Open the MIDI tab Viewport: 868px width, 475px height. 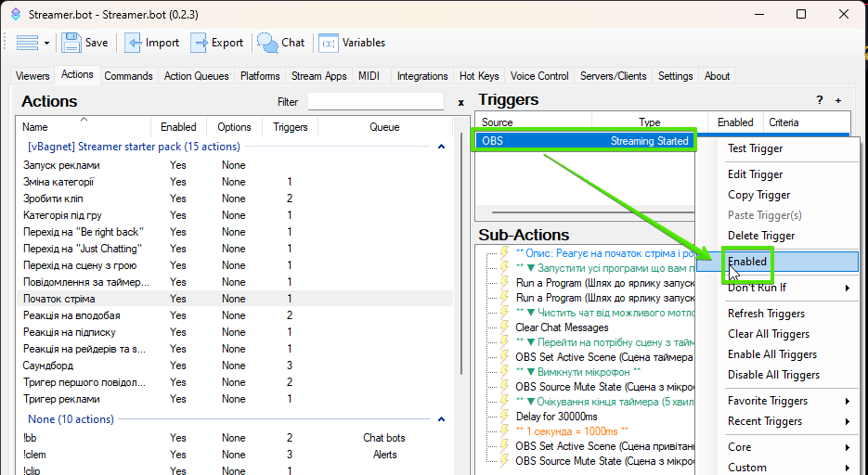point(369,76)
